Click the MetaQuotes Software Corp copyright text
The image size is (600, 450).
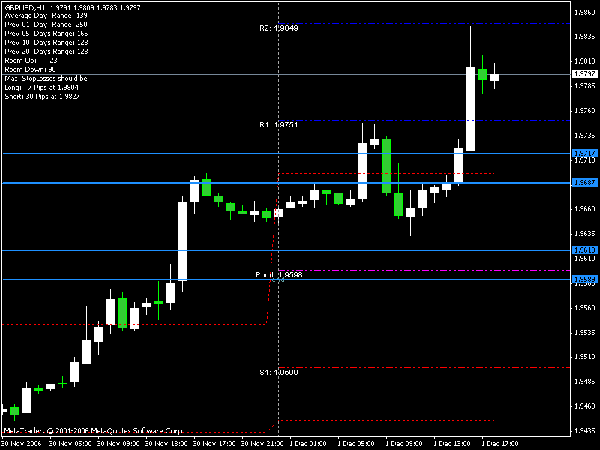(93, 431)
